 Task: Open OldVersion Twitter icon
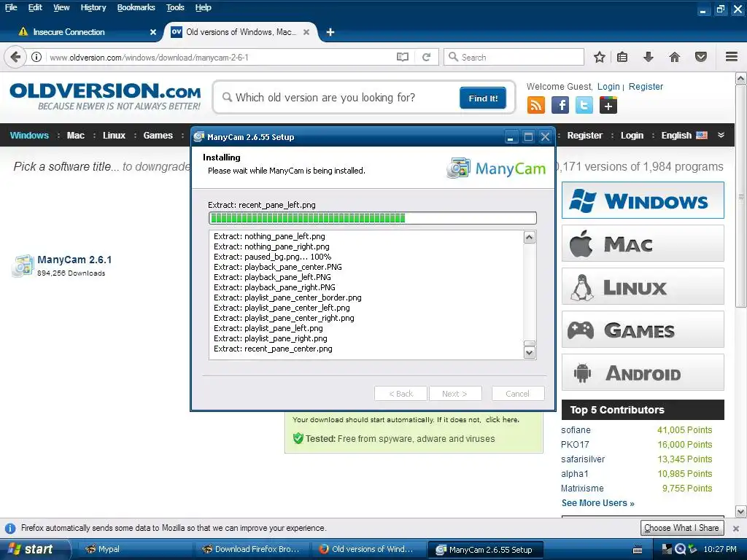tap(584, 105)
